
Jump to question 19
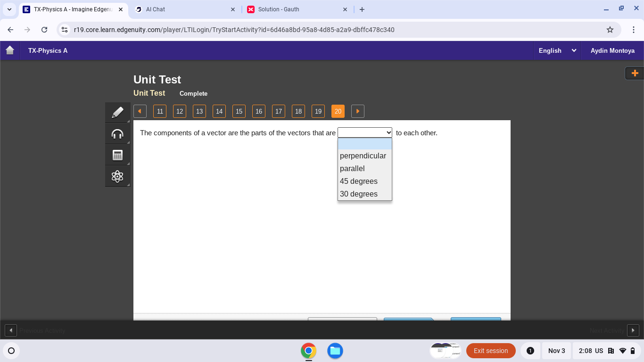click(318, 111)
